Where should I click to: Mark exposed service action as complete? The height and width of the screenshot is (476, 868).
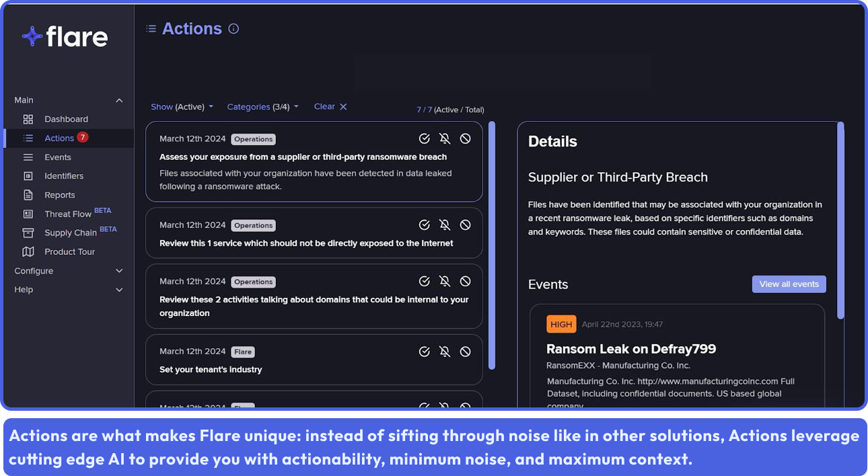[425, 225]
